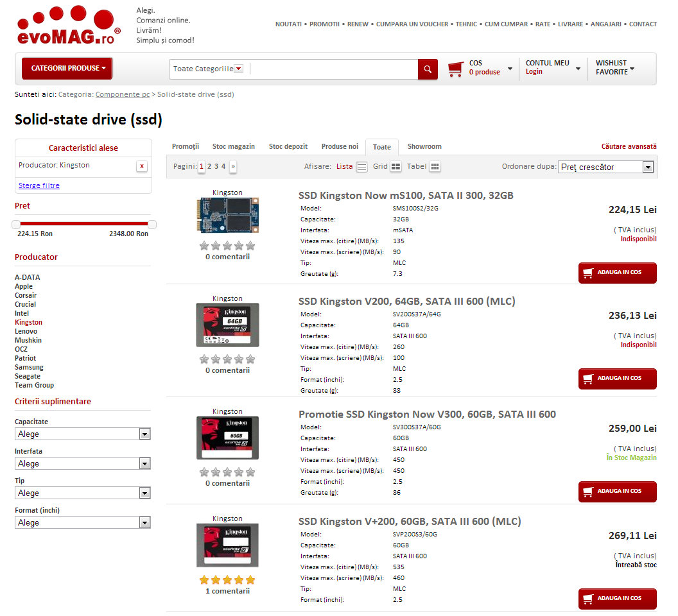Click the maximum price slider handle
Viewport: 678px width, 616px height.
(x=152, y=225)
